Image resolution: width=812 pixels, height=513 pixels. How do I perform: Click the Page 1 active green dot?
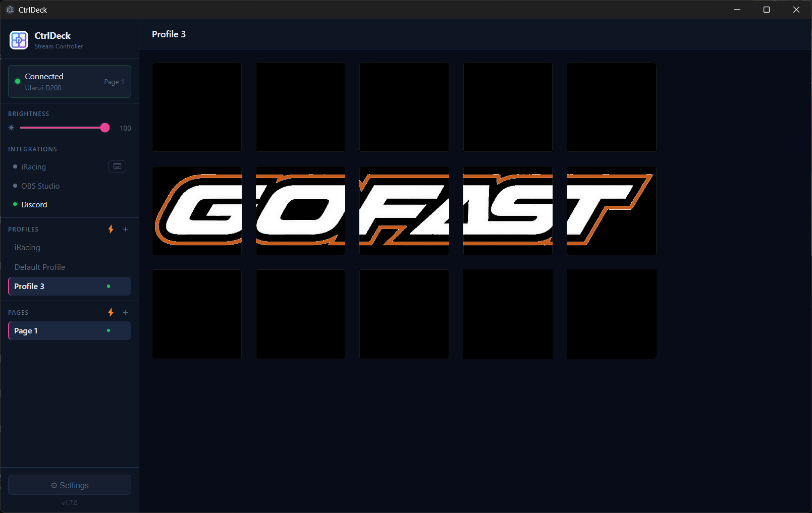109,330
